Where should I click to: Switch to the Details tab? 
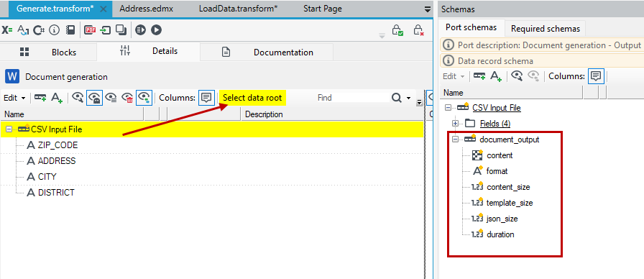coord(149,51)
